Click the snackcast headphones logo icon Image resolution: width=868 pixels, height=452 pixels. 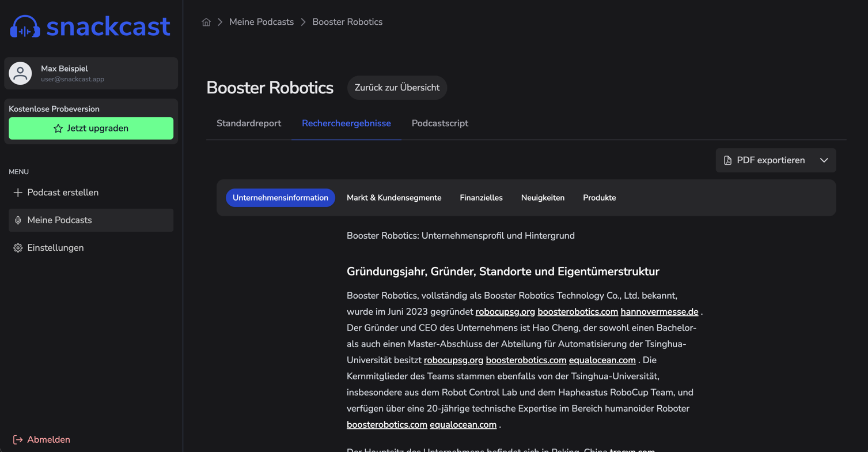(25, 27)
